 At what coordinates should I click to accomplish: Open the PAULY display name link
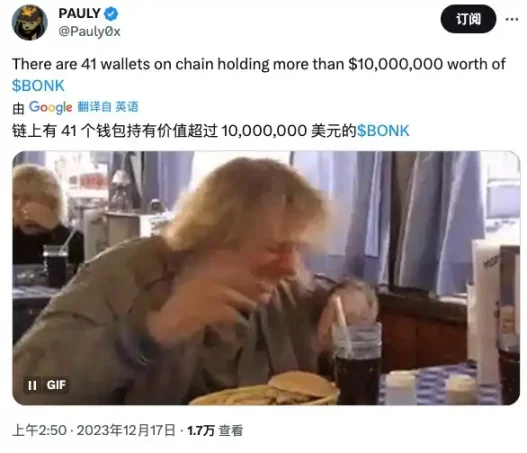click(x=79, y=14)
